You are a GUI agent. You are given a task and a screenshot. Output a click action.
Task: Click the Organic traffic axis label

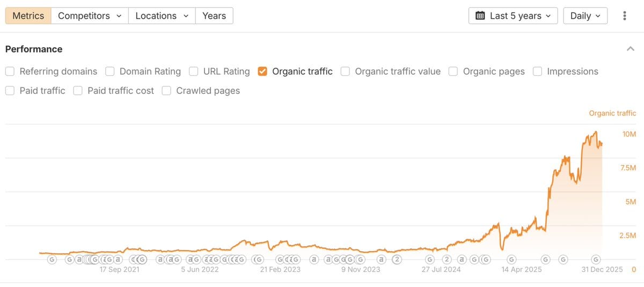(612, 113)
